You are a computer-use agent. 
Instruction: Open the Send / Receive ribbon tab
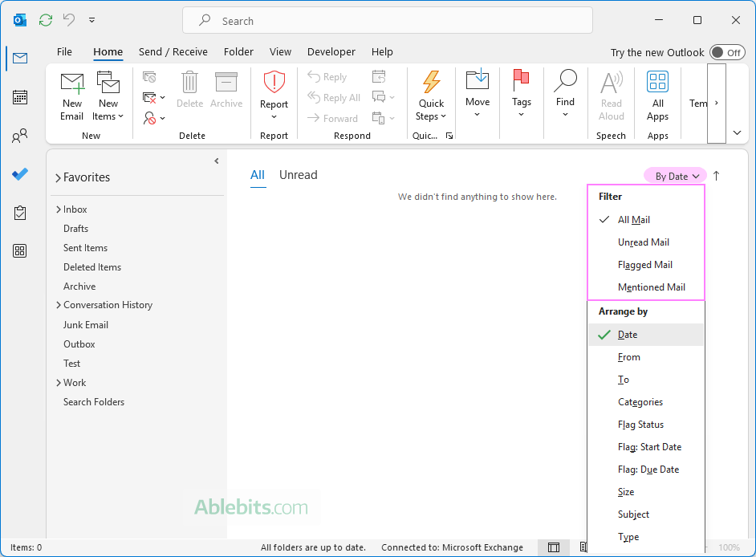pyautogui.click(x=173, y=52)
